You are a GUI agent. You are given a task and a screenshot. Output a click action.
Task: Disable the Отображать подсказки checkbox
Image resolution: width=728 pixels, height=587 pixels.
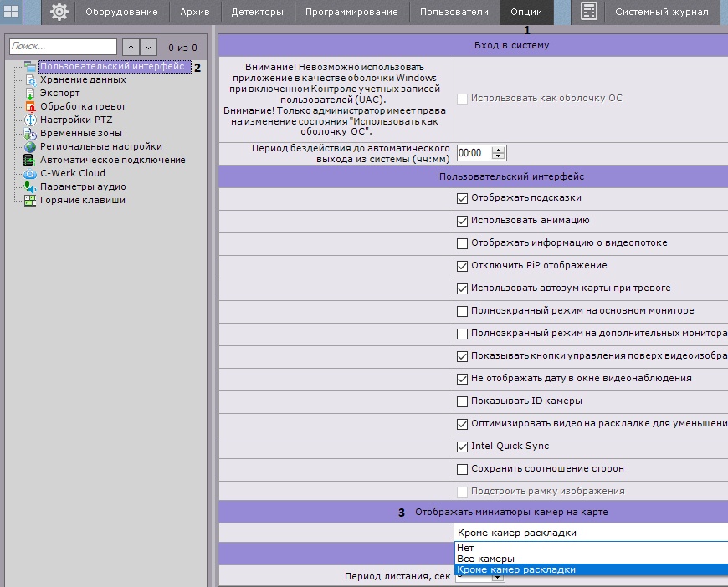tap(463, 198)
